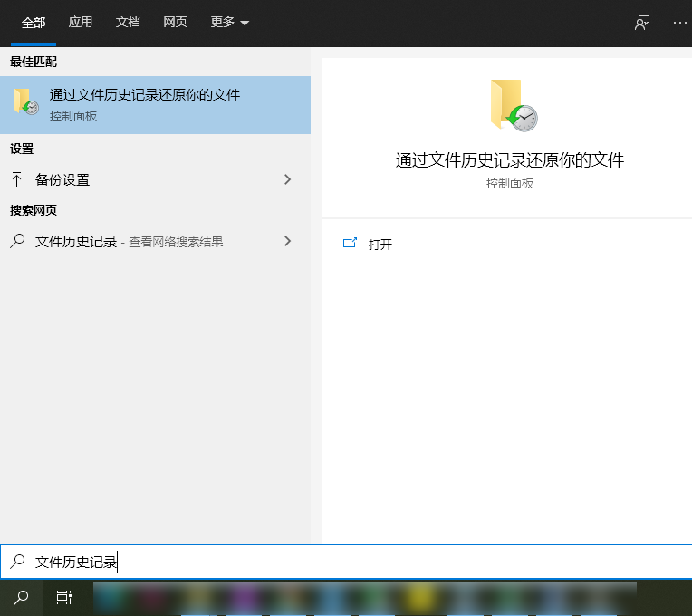Click the large File History icon in preview
The width and height of the screenshot is (692, 616).
click(x=514, y=105)
